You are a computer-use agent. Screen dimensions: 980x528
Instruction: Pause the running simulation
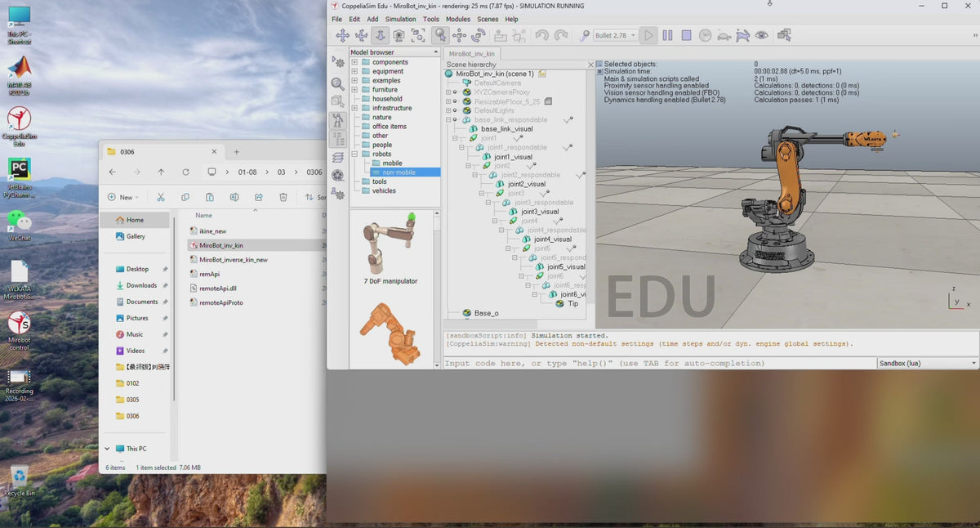[667, 35]
